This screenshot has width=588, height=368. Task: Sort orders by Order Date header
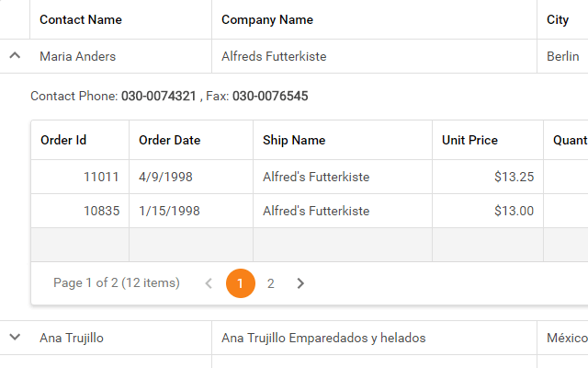(170, 141)
